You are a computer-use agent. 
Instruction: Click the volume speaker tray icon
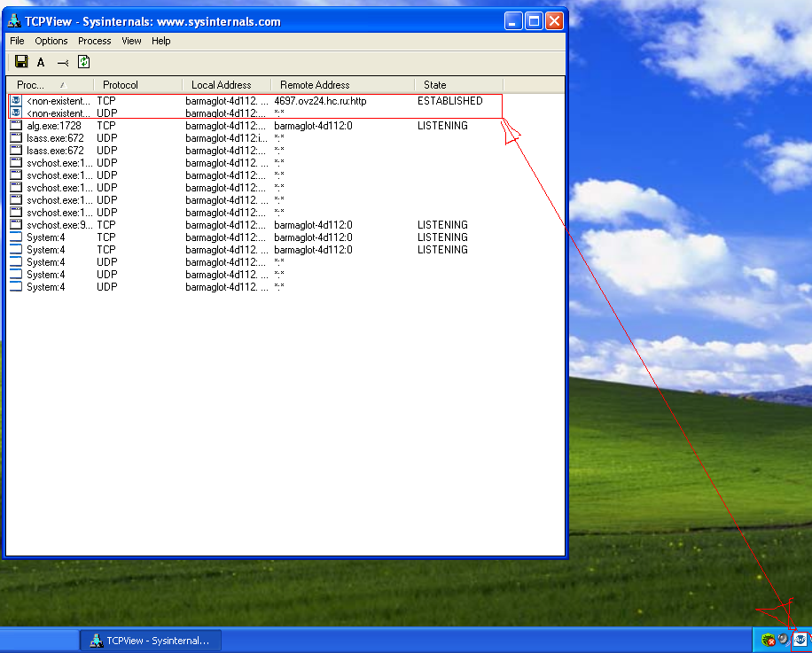784,640
